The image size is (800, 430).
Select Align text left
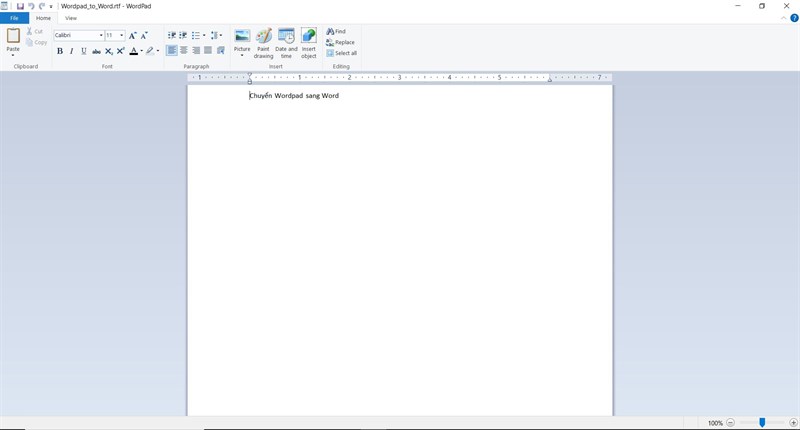tap(172, 50)
